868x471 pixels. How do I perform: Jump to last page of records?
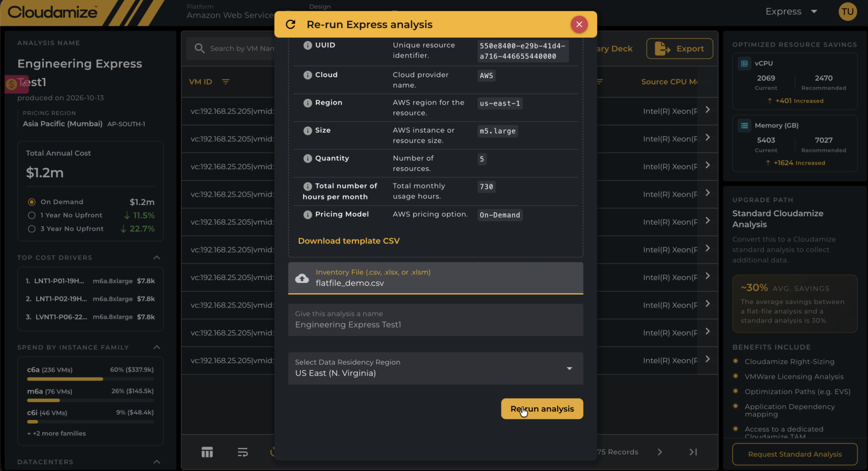point(693,452)
